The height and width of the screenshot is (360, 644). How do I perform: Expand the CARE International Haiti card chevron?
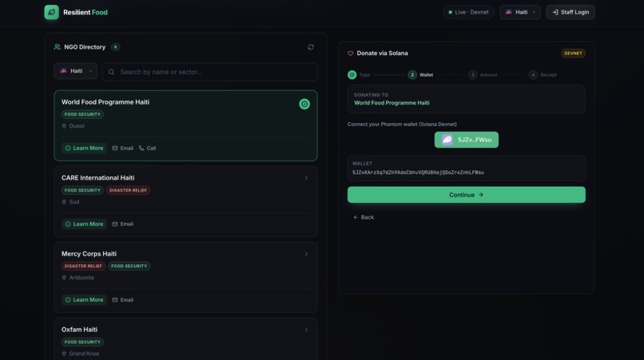point(306,178)
